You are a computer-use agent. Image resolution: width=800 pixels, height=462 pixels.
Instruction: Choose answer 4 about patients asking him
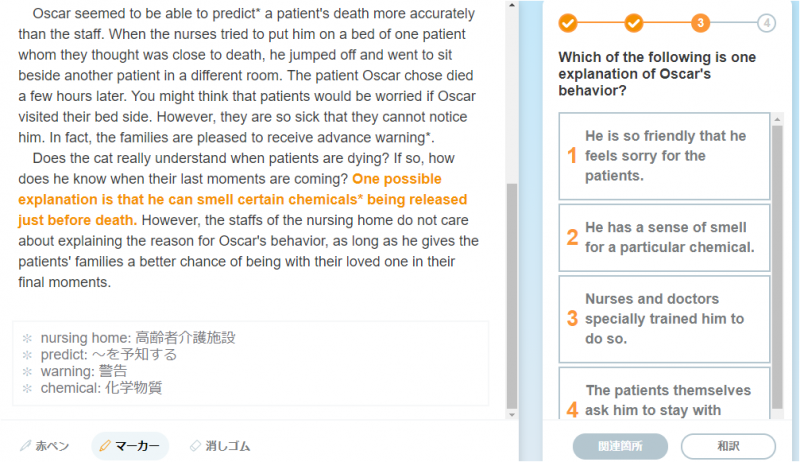point(664,399)
